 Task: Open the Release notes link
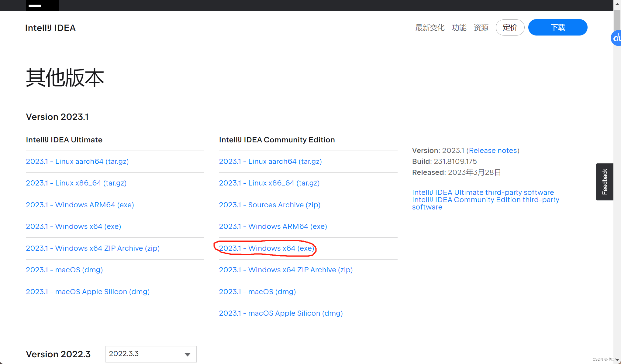(493, 151)
